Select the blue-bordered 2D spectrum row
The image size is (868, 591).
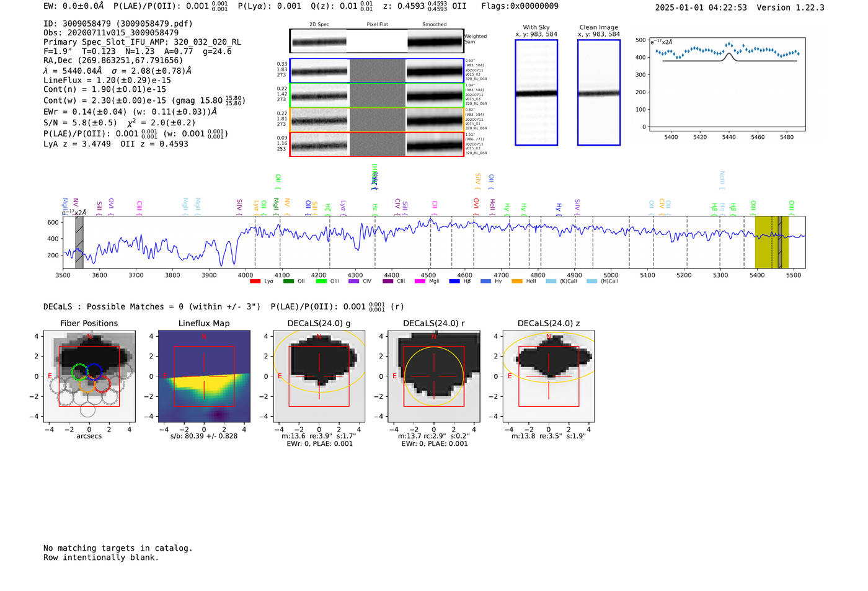(x=377, y=71)
